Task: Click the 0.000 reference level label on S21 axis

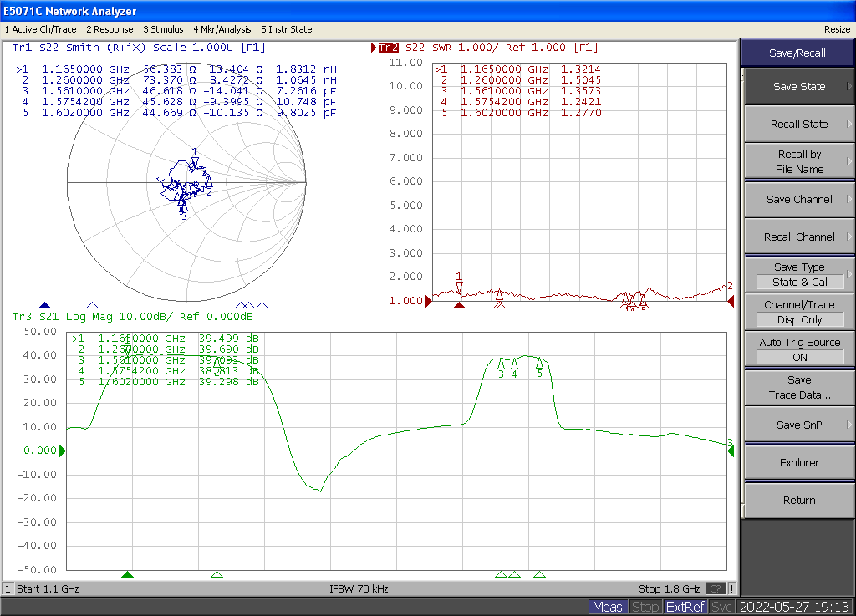Action: pos(40,451)
